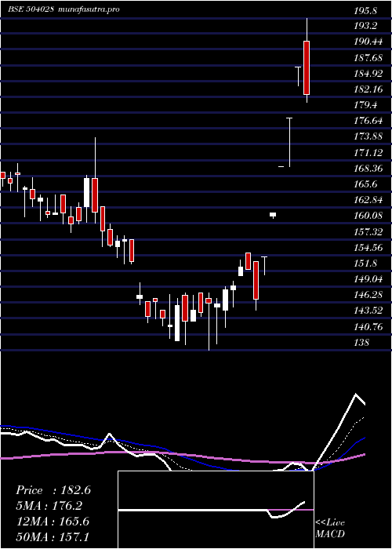
Task: Click the munafasutra.pro site label
Action: coord(89,9)
